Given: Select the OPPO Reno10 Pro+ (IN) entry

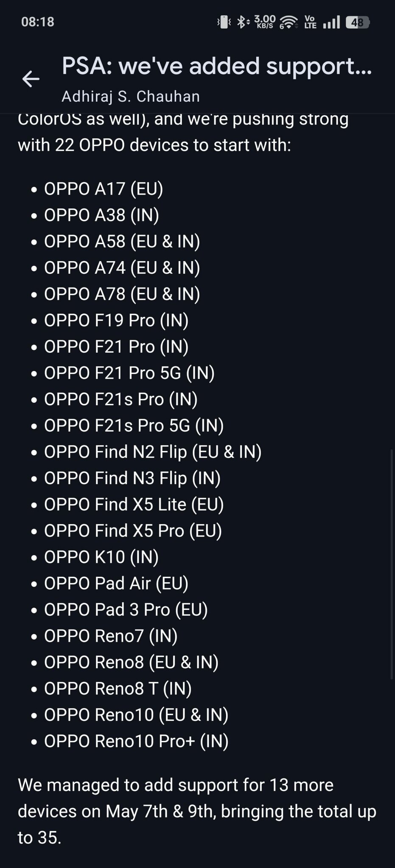Looking at the screenshot, I should 136,741.
